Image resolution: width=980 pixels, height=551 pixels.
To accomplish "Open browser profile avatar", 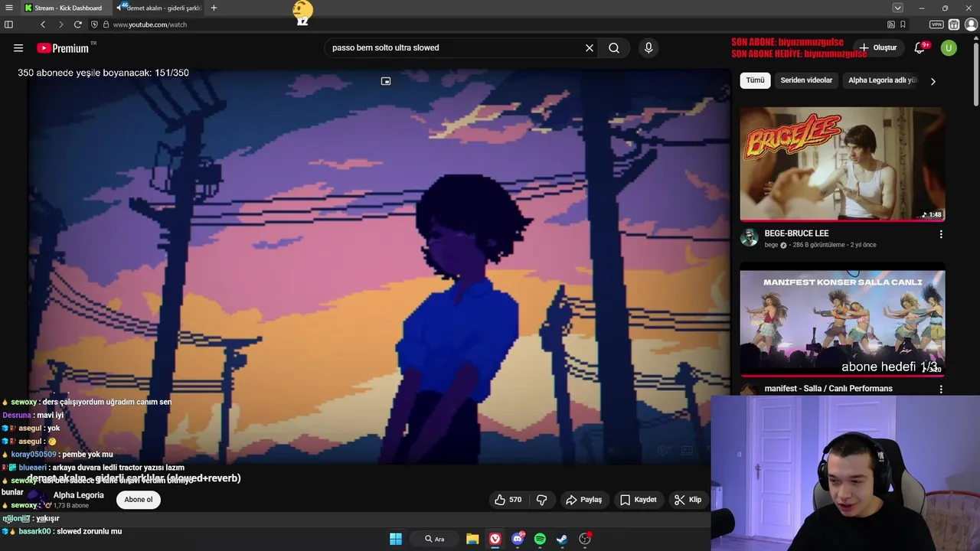I will (971, 24).
